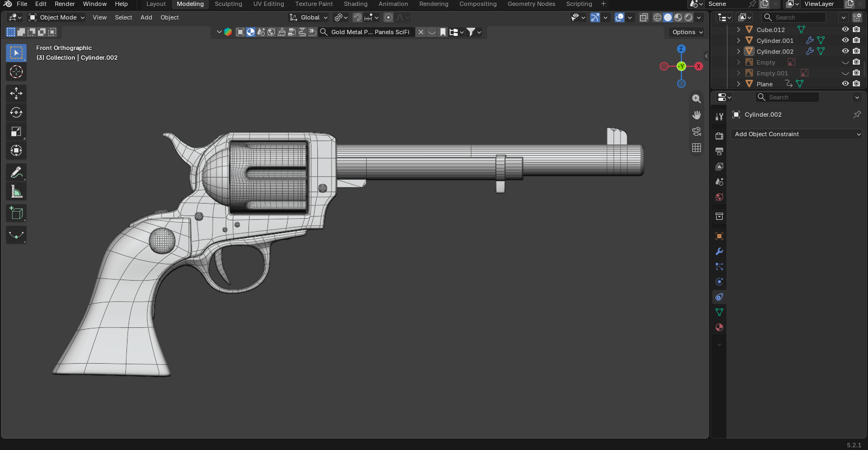Screen dimensions: 868x450
Task: Toggle visibility of Plane object
Action: click(x=845, y=84)
